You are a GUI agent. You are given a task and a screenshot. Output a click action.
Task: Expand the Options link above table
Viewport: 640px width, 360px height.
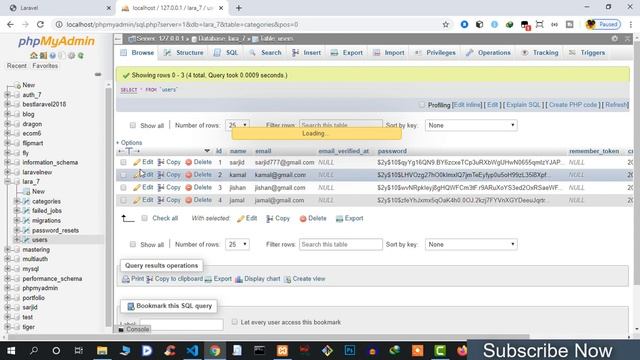(x=129, y=143)
